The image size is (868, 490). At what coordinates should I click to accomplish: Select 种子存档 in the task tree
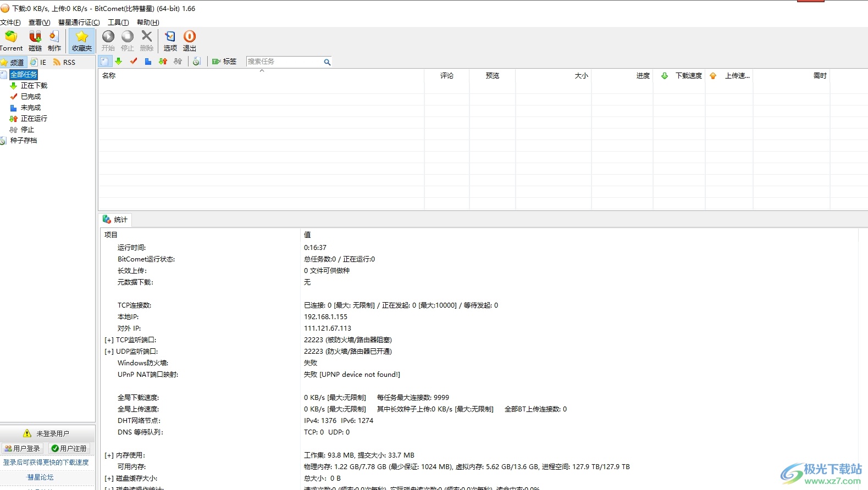[x=24, y=141]
